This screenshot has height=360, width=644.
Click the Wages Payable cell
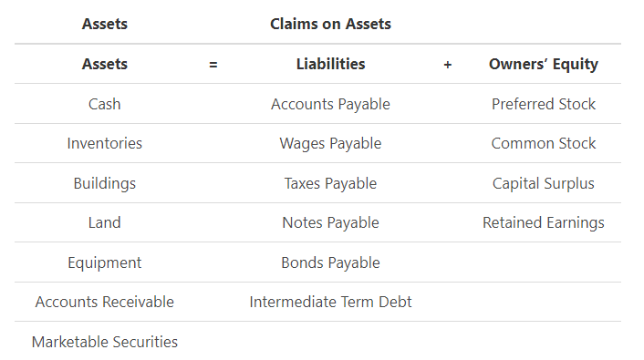330,144
